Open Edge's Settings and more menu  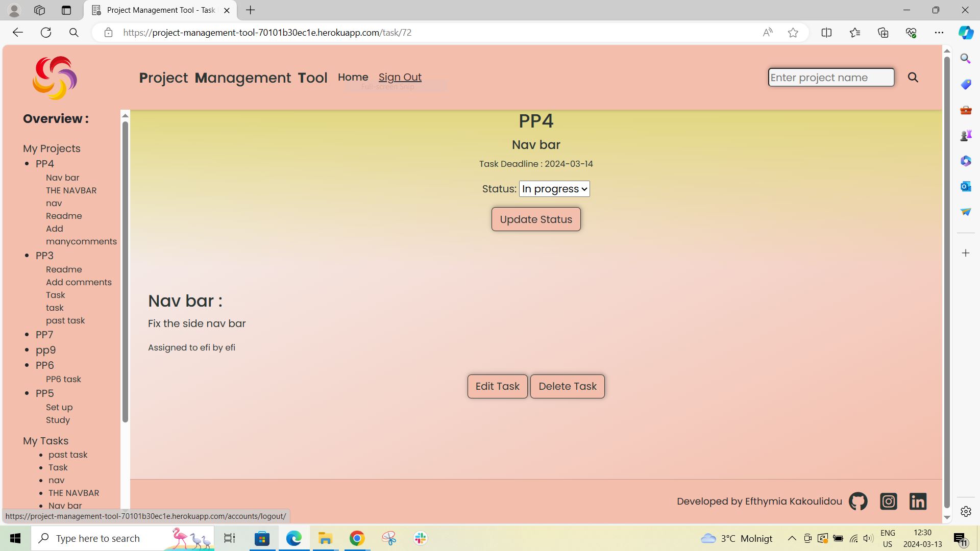point(940,32)
